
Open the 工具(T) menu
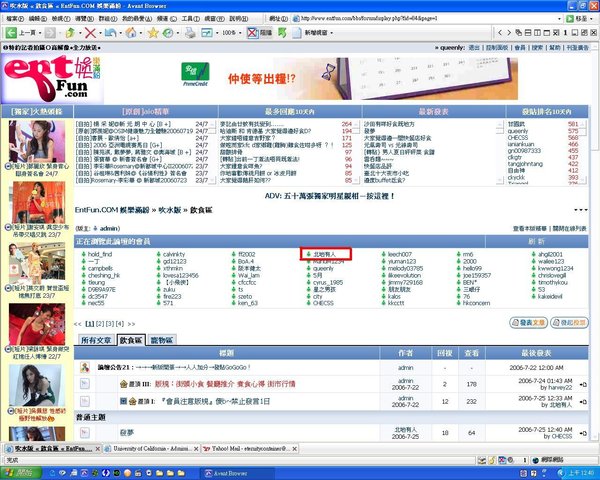tap(191, 18)
